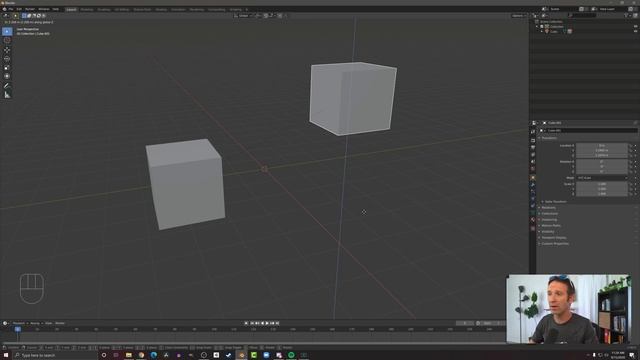The image size is (640, 360).
Task: Open the Edit menu
Action: click(19, 9)
